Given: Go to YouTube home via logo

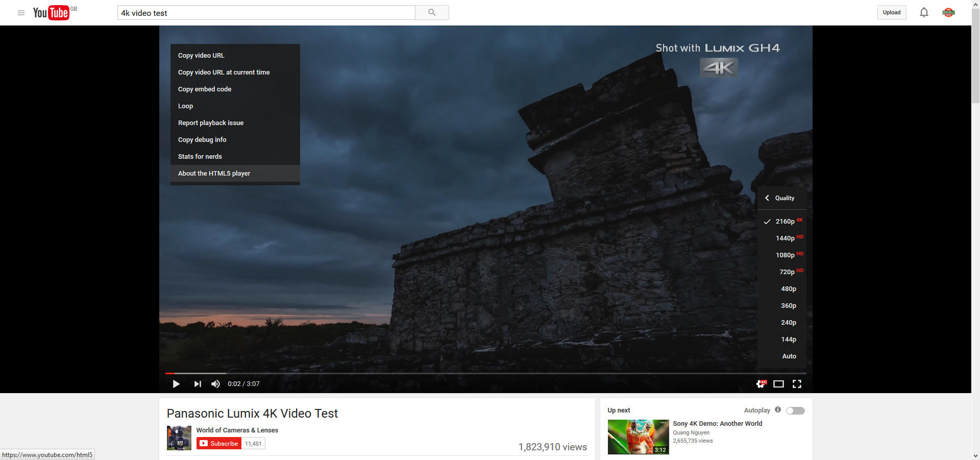Looking at the screenshot, I should click(x=51, y=13).
